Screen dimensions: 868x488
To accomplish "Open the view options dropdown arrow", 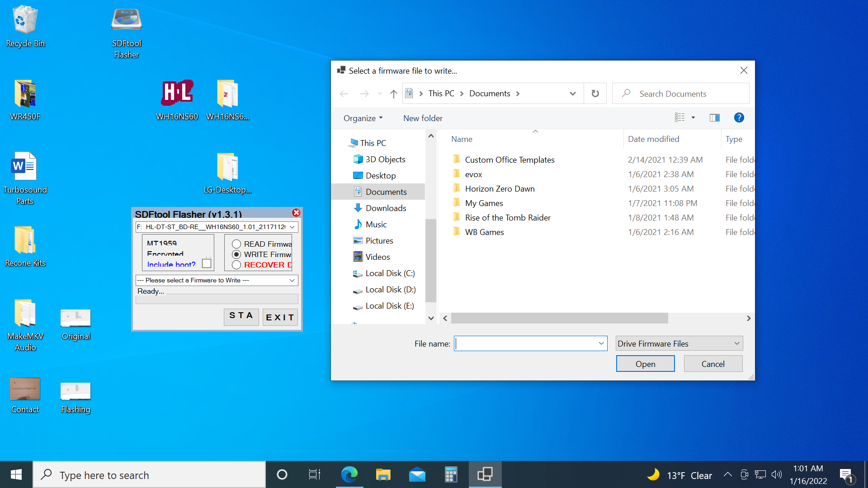I will click(693, 117).
